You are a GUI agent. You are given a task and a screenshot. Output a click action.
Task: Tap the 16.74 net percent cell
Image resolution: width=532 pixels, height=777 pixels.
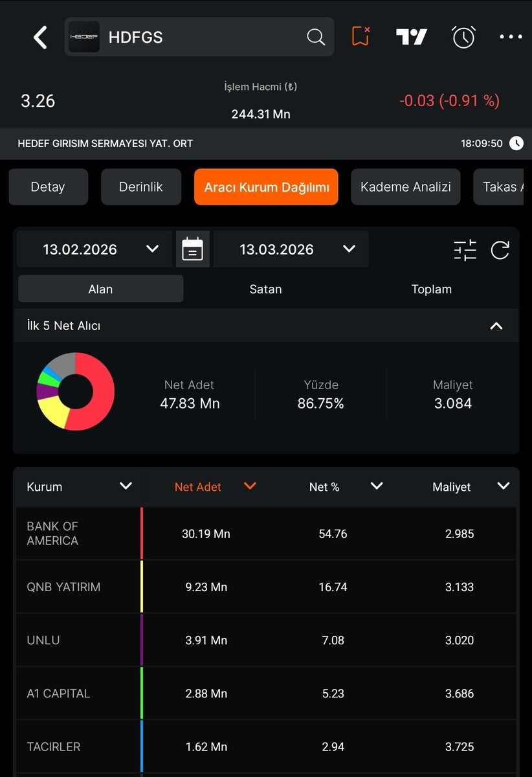click(333, 587)
